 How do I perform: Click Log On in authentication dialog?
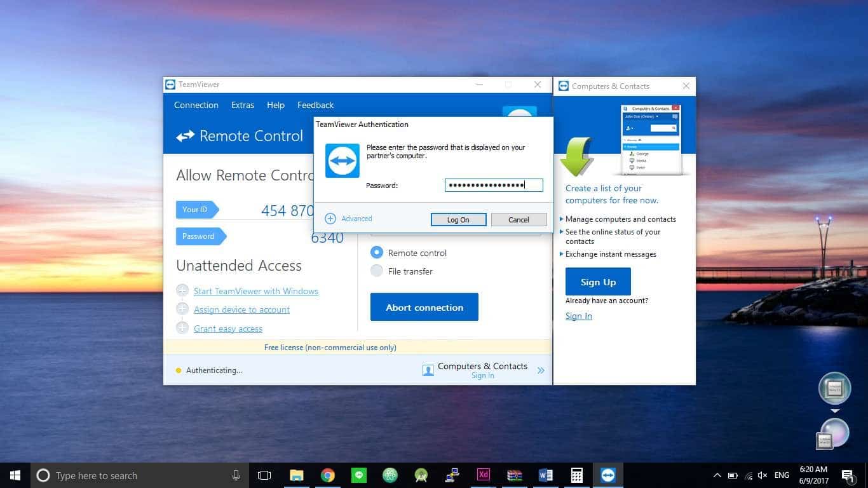pos(458,220)
